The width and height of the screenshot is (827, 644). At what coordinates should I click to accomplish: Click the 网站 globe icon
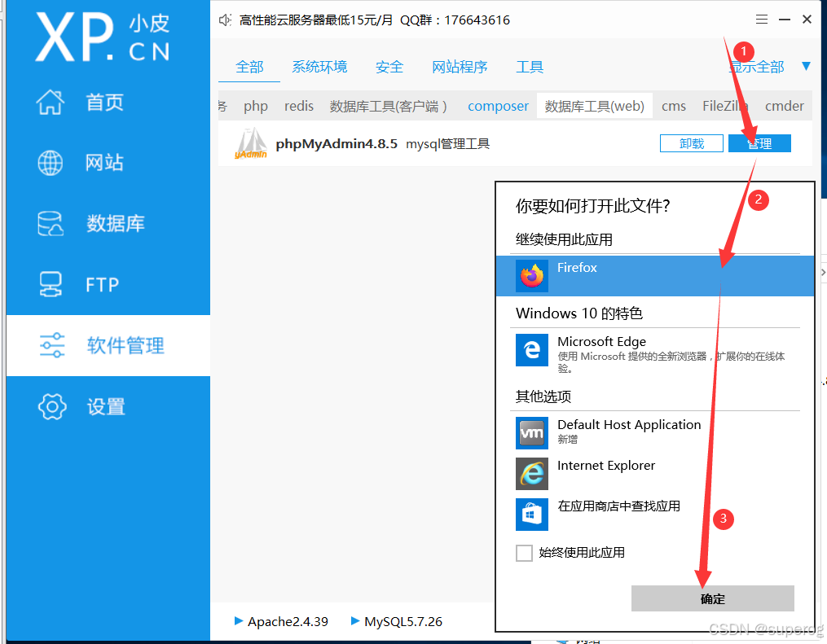50,163
